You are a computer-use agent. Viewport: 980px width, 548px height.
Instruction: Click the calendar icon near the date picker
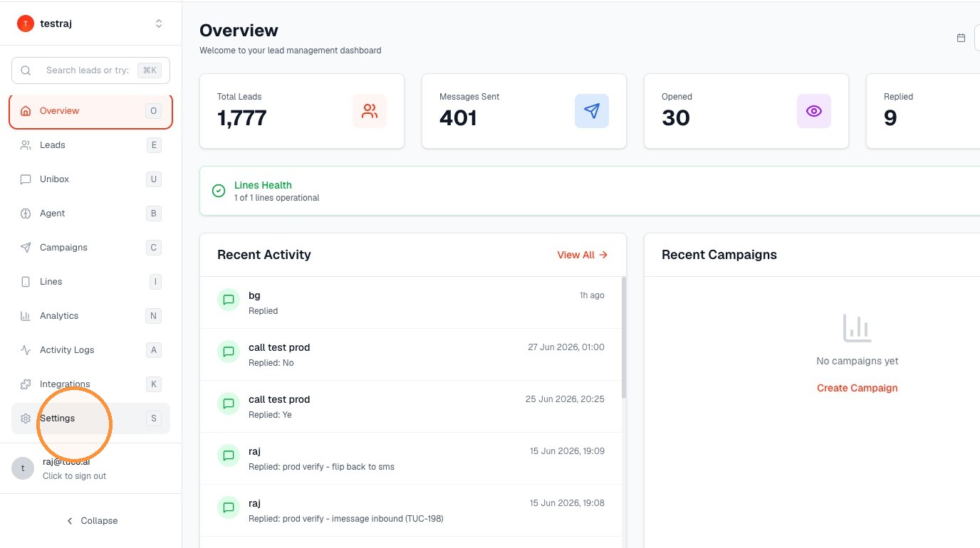pyautogui.click(x=961, y=38)
